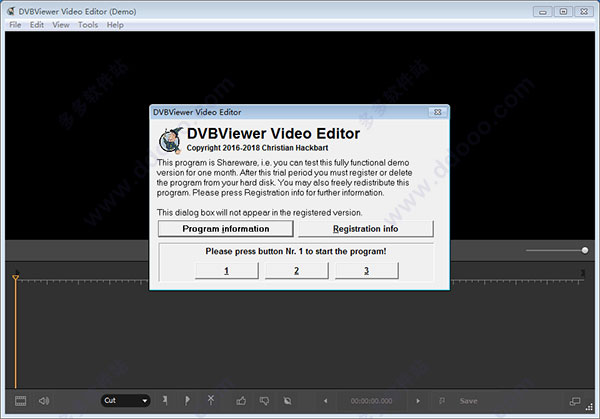Click the resize grip at window corner
600x419 pixels.
point(589,408)
